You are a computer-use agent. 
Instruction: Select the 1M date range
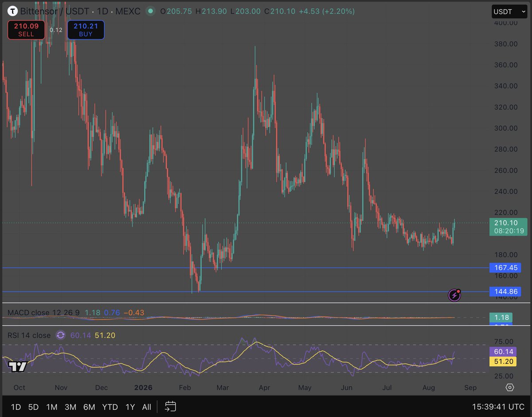point(52,407)
